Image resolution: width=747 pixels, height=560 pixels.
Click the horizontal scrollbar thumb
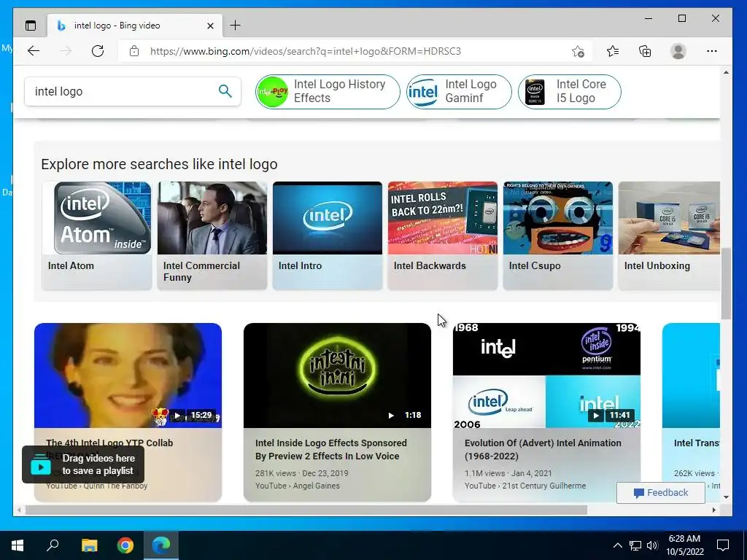pos(306,510)
